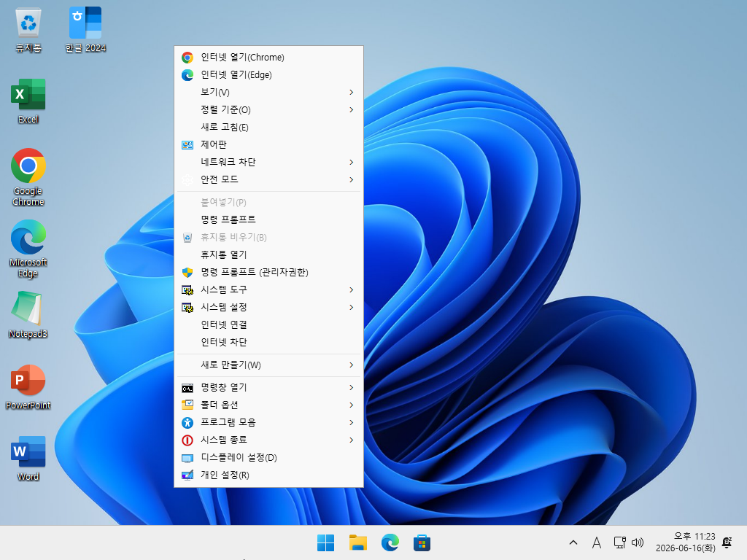Image resolution: width=747 pixels, height=560 pixels.
Task: Click the Windows Start button on taskbar
Action: pyautogui.click(x=326, y=542)
